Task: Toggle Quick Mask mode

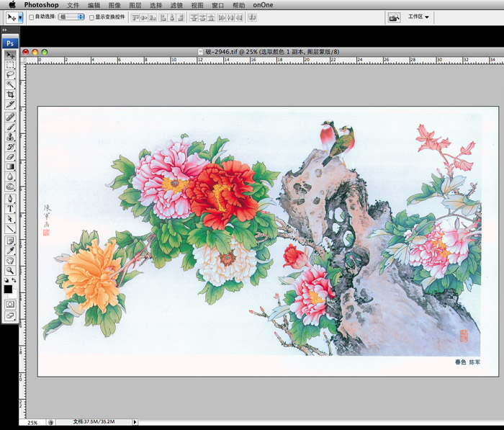Action: [10, 304]
